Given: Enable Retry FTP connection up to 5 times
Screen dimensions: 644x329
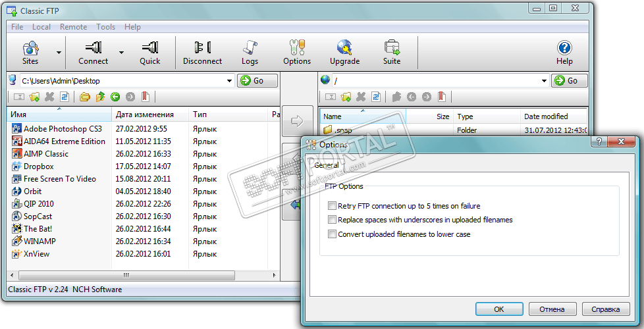Looking at the screenshot, I should click(332, 206).
